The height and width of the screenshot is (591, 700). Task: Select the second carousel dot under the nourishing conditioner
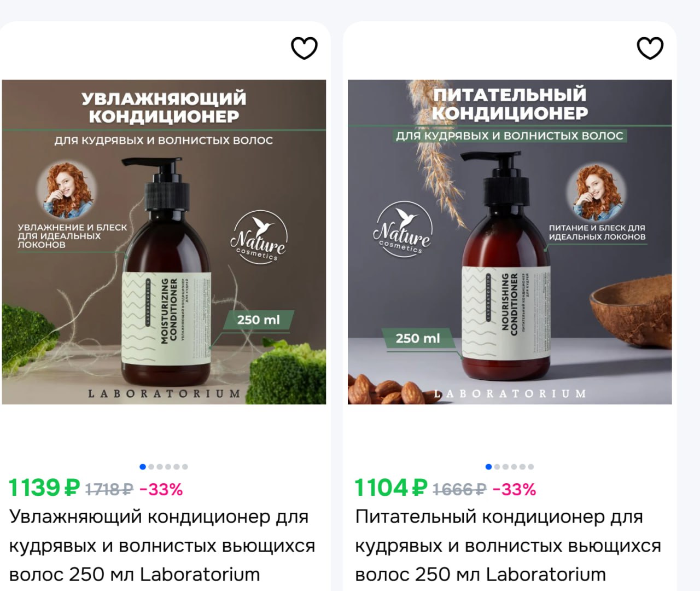497,467
